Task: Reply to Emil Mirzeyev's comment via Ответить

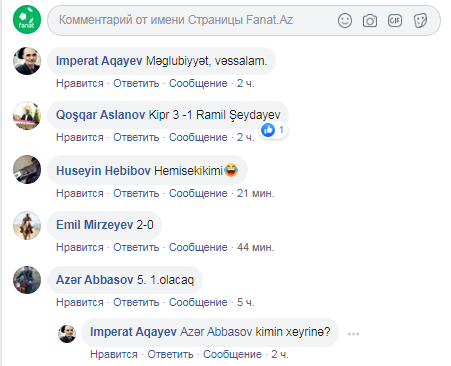Action: pyautogui.click(x=136, y=247)
